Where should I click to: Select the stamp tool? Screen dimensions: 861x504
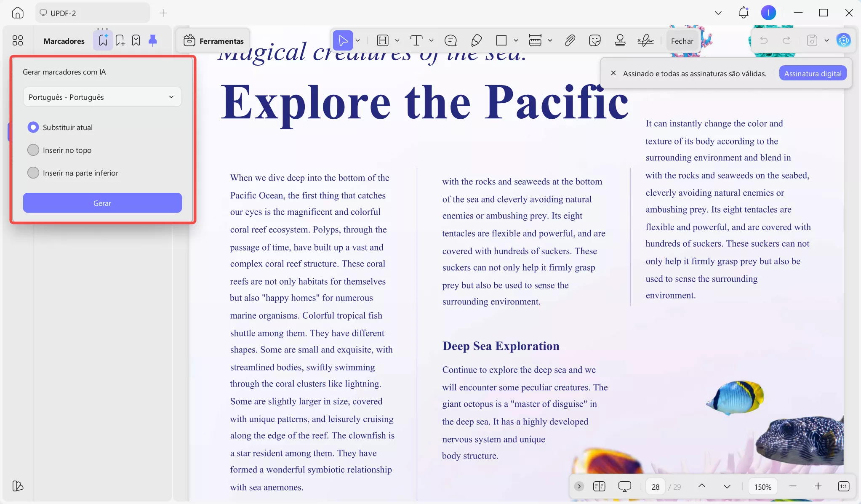click(620, 40)
